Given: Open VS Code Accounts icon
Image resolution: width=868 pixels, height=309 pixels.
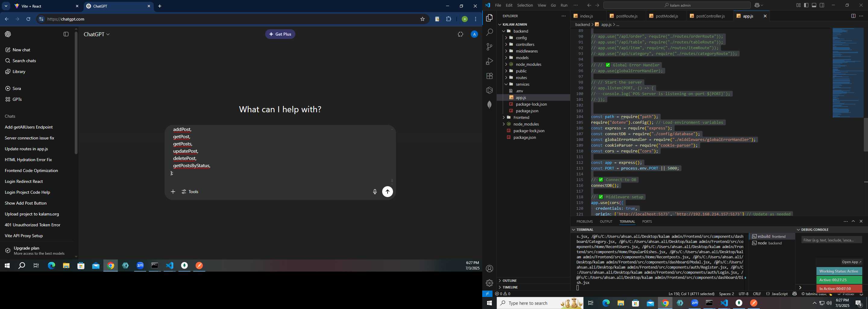Looking at the screenshot, I should click(489, 269).
